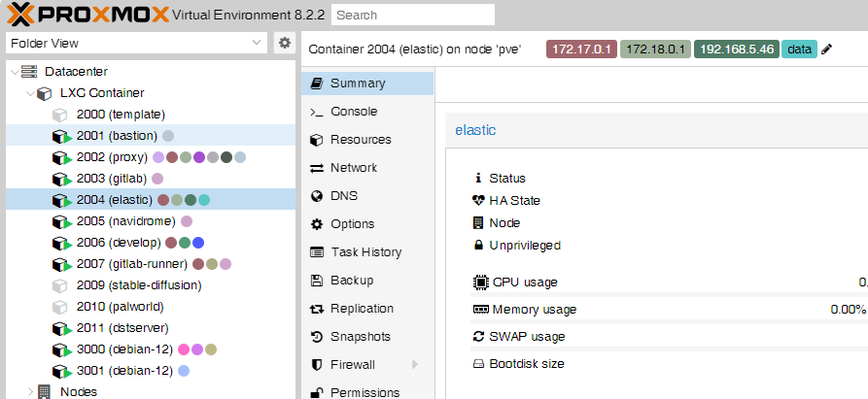Click the search input field

point(412,16)
